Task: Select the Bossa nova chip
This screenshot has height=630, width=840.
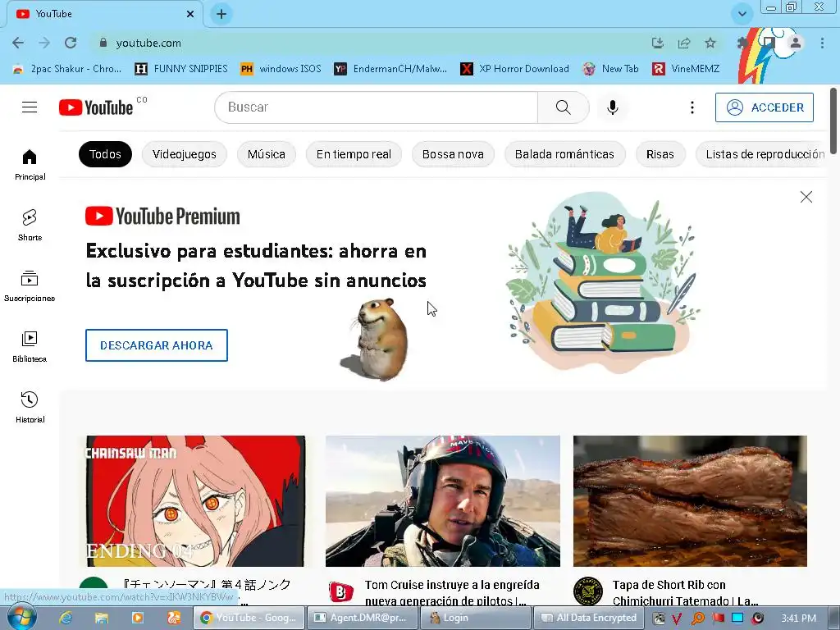Action: pyautogui.click(x=453, y=154)
